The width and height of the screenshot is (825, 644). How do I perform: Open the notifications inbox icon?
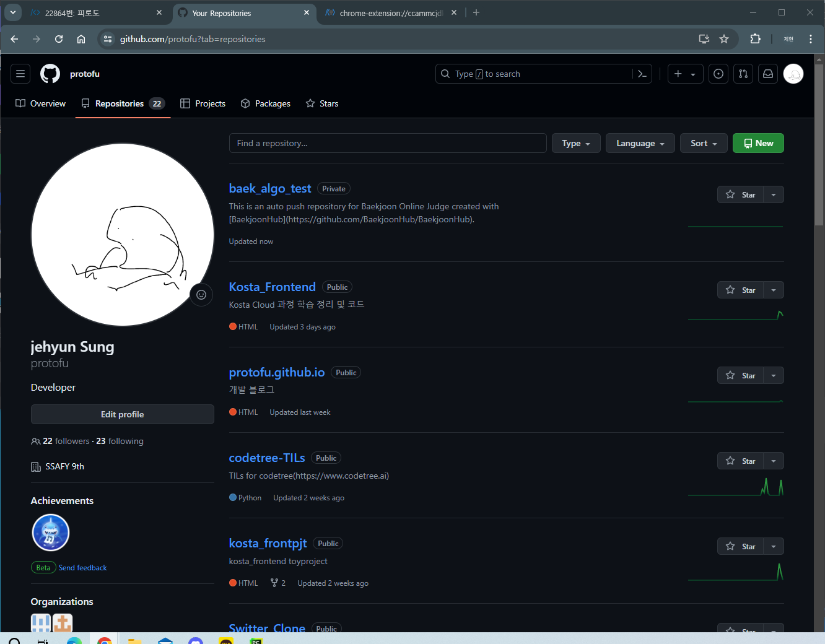(x=768, y=74)
